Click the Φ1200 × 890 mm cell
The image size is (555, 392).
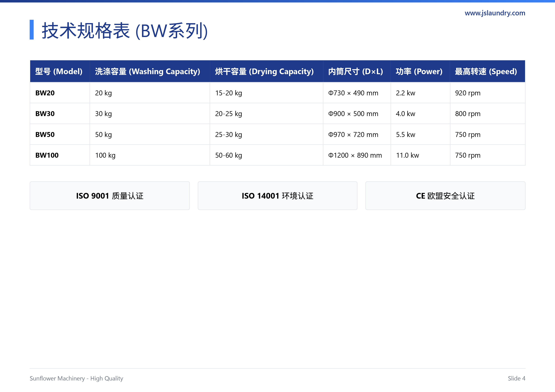[357, 155]
